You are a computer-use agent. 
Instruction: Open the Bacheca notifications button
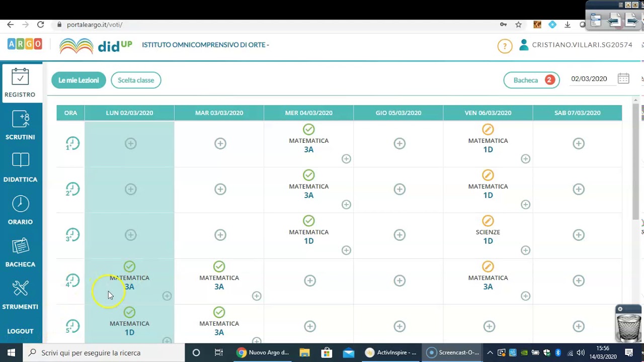coord(532,80)
